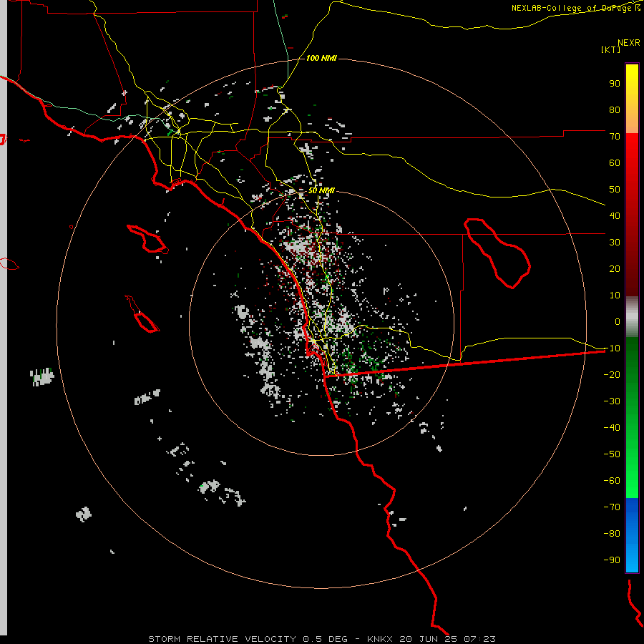Click the -30 knot scale label
Image resolution: width=644 pixels, height=644 pixels.
612,401
